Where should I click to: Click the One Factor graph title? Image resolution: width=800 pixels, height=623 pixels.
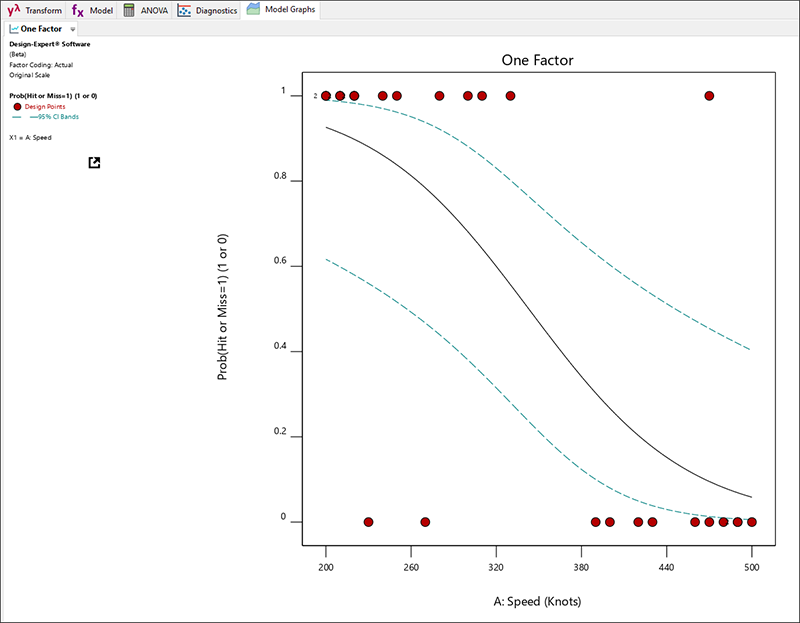(537, 61)
